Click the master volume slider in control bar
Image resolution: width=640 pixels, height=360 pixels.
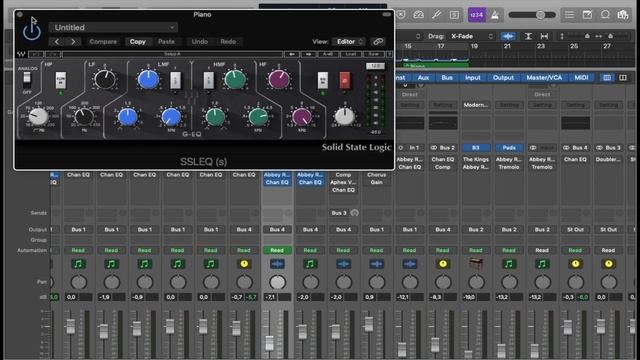pyautogui.click(x=532, y=15)
